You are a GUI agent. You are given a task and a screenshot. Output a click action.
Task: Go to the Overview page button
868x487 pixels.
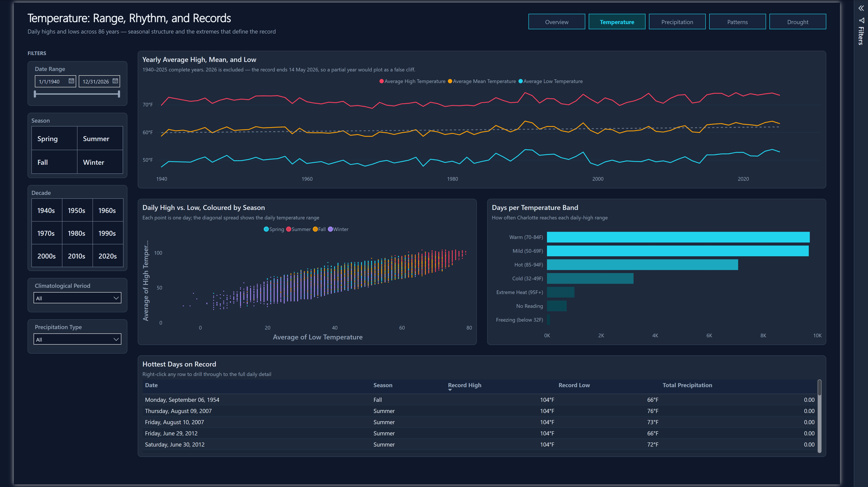click(557, 22)
